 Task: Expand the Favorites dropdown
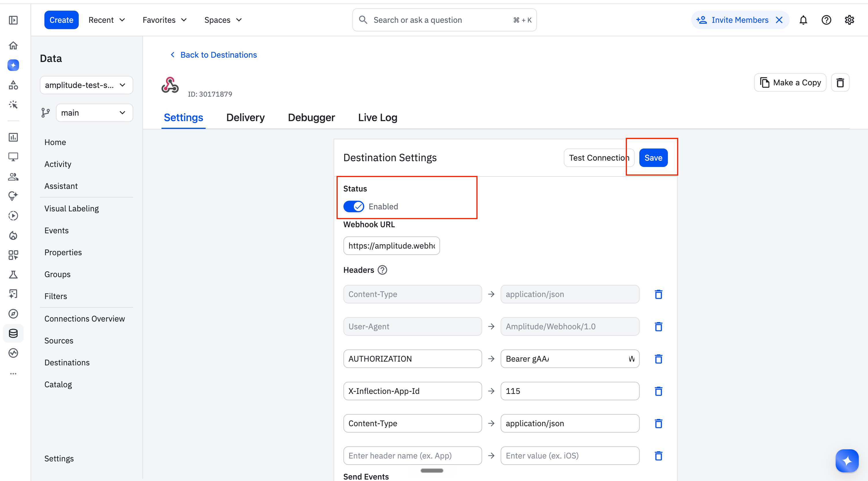[x=164, y=20]
